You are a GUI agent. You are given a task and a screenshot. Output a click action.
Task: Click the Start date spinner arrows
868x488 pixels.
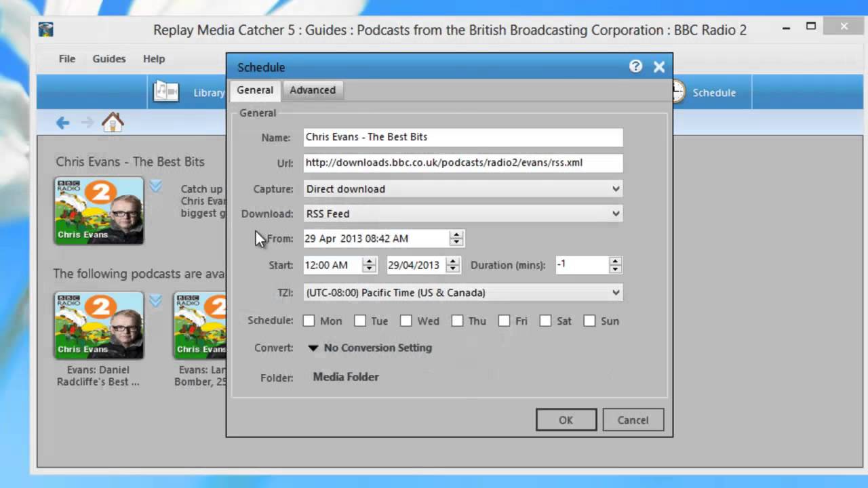pyautogui.click(x=454, y=265)
